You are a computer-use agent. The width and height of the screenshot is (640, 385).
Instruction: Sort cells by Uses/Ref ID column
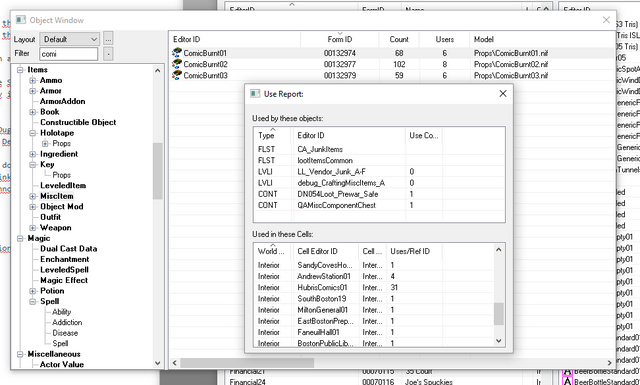(414, 251)
